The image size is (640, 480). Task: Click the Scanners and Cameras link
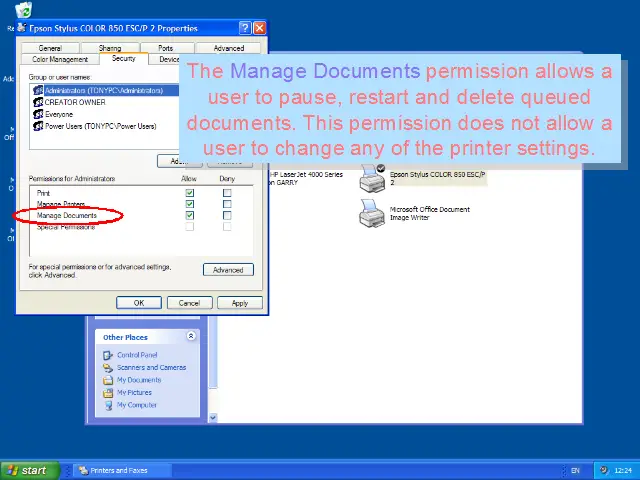[151, 367]
